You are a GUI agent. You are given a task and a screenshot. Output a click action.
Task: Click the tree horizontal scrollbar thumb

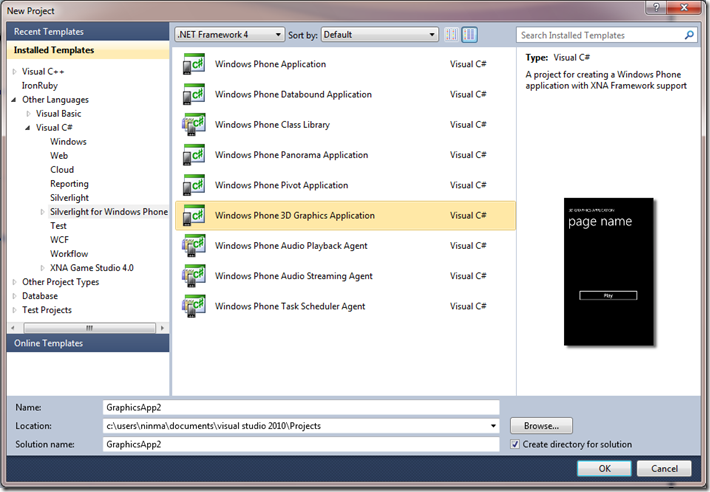pyautogui.click(x=89, y=328)
